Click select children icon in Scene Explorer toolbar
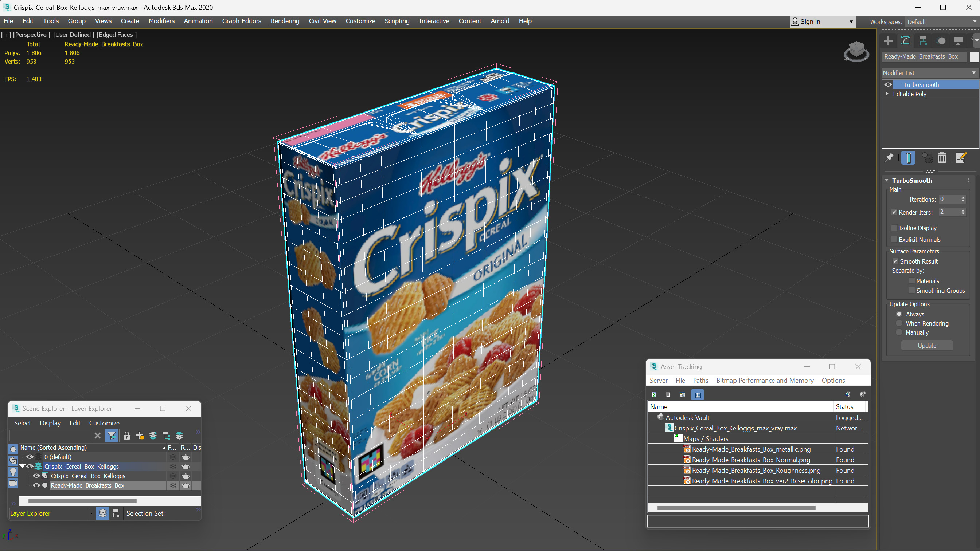The image size is (980, 551). pyautogui.click(x=166, y=436)
